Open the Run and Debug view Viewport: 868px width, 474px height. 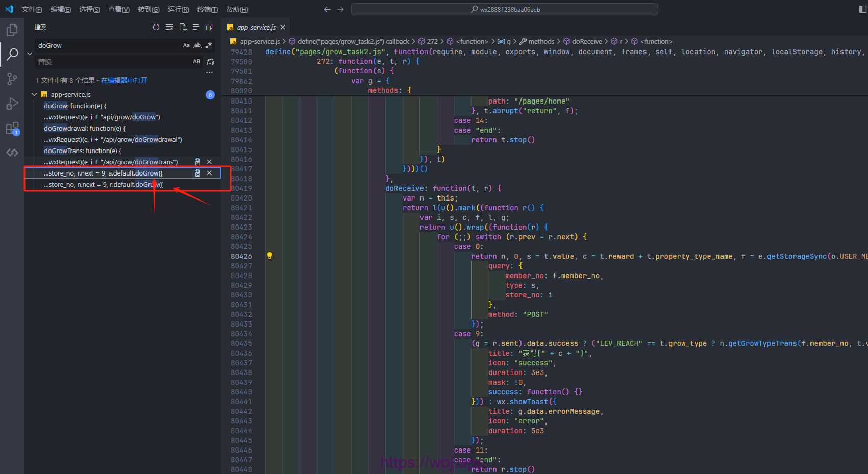[x=12, y=104]
